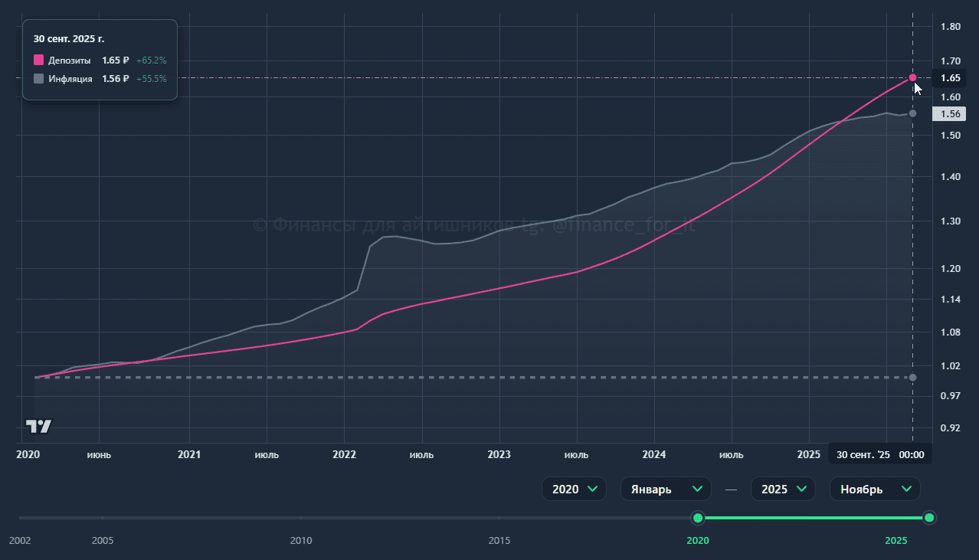Click the pink data point marker on Депозиты line
This screenshot has width=979, height=560.
coord(912,77)
